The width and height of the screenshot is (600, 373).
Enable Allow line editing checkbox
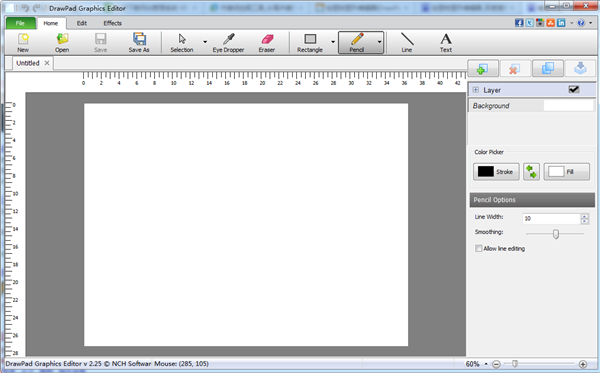tap(478, 248)
